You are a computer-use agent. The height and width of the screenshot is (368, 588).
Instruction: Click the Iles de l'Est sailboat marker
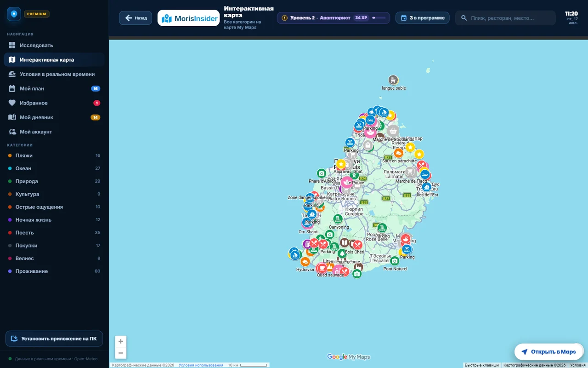426,187
